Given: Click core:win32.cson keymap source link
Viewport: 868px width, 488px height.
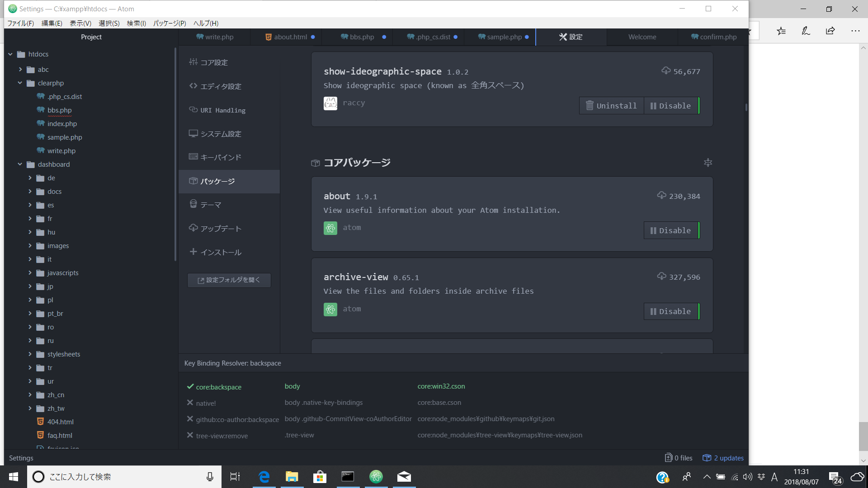Looking at the screenshot, I should click(x=441, y=386).
